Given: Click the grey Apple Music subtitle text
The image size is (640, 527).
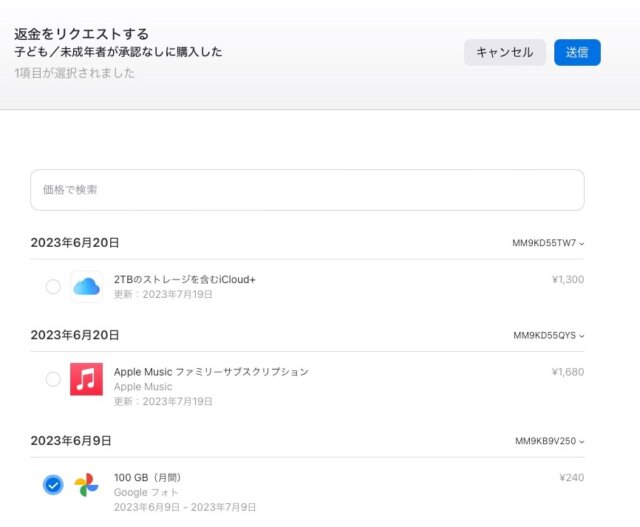Looking at the screenshot, I should 143,387.
